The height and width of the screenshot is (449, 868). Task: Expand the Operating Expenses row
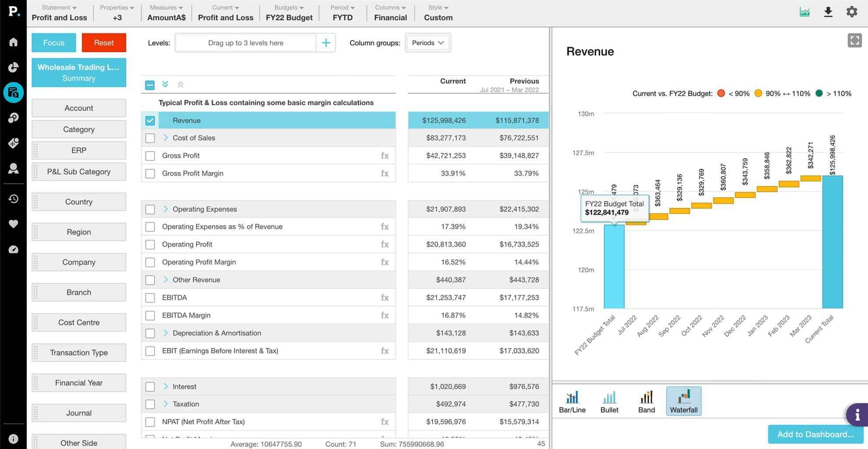point(166,209)
